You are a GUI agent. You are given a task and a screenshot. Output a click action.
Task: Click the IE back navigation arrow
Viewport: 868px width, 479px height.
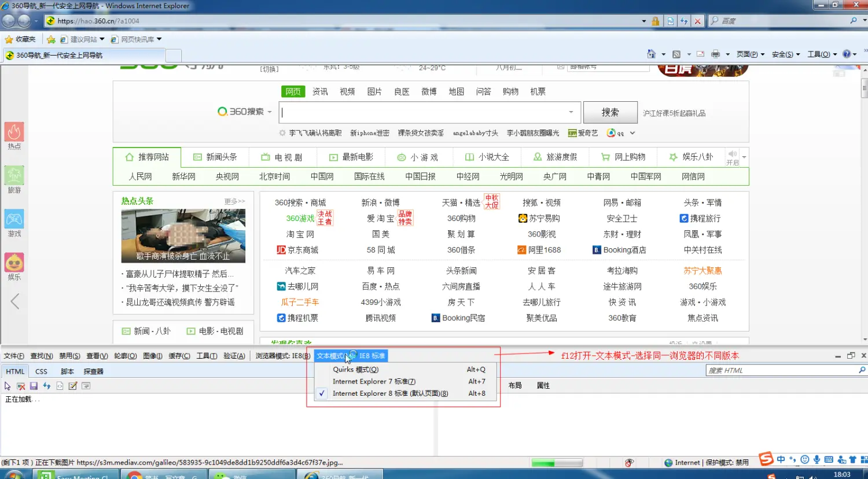pyautogui.click(x=8, y=21)
